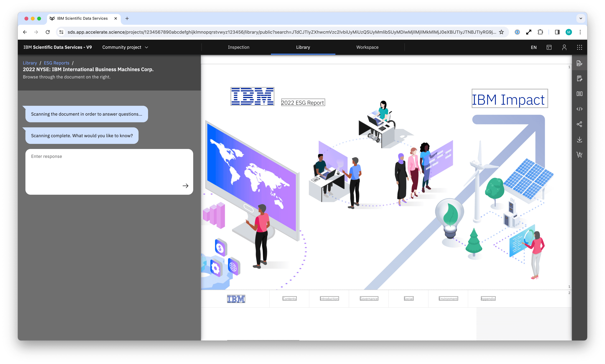The image size is (605, 364).
Task: Submit response with arrow send button
Action: tap(185, 186)
